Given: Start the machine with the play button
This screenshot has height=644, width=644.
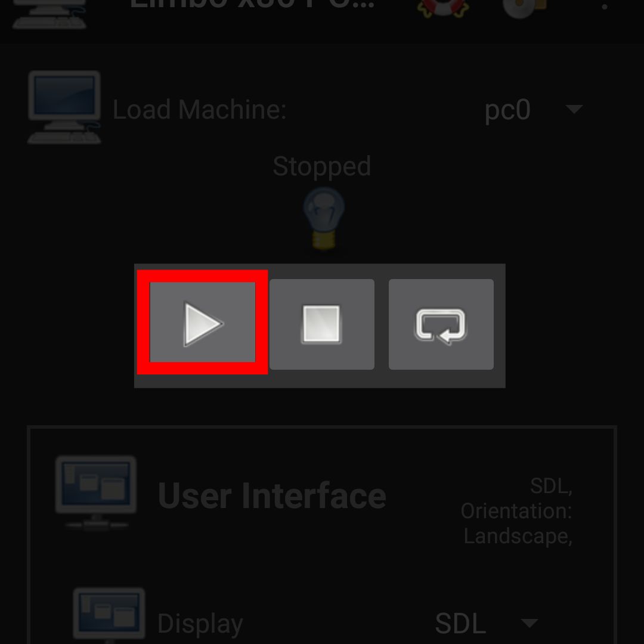Looking at the screenshot, I should (x=203, y=323).
